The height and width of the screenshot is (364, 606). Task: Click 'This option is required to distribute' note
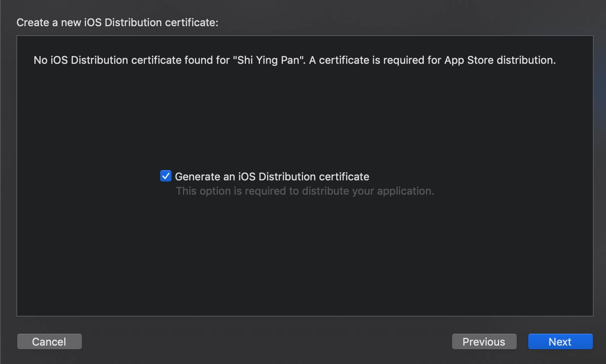point(305,191)
